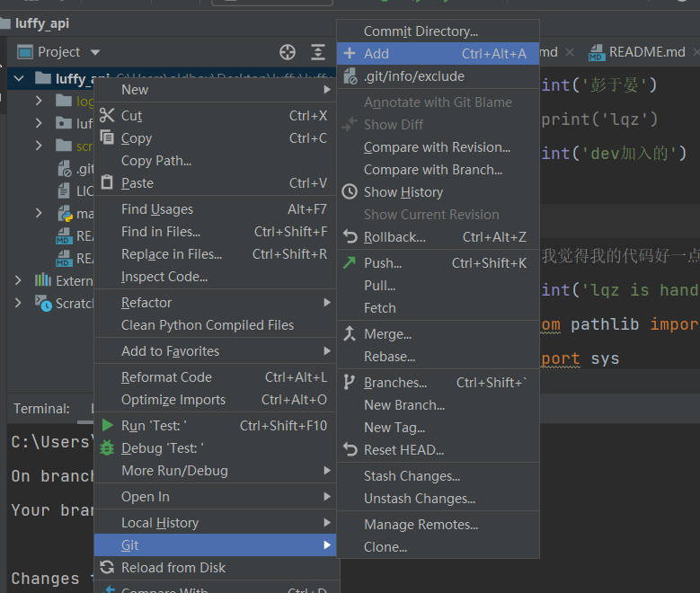Click the green Run 'Test:' triangle icon
The width and height of the screenshot is (700, 593).
point(108,425)
